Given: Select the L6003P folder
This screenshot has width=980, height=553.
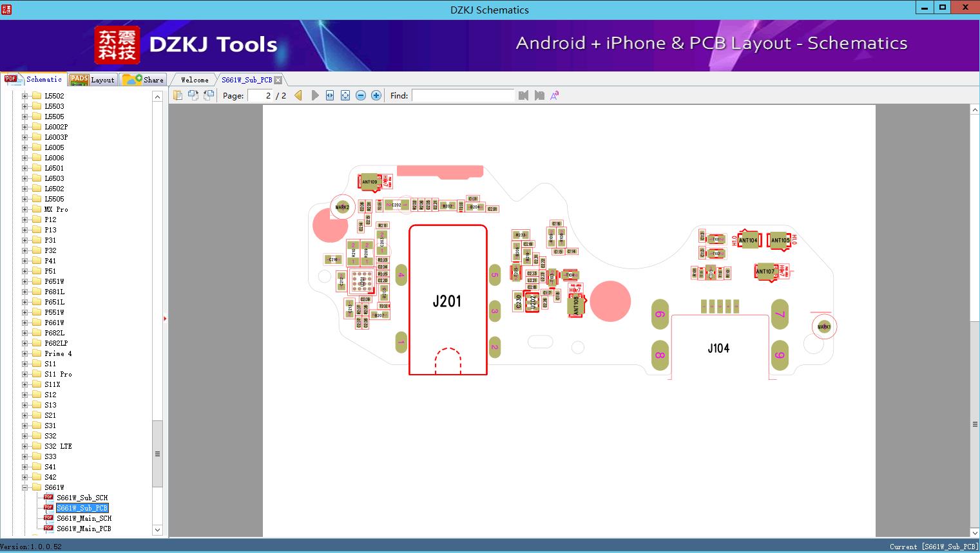Looking at the screenshot, I should [56, 137].
